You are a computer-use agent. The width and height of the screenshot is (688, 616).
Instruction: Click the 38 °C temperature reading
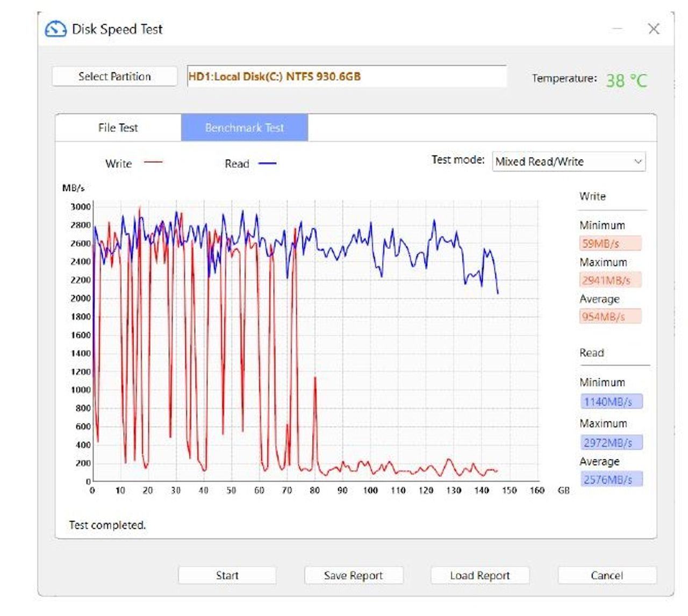(x=627, y=81)
